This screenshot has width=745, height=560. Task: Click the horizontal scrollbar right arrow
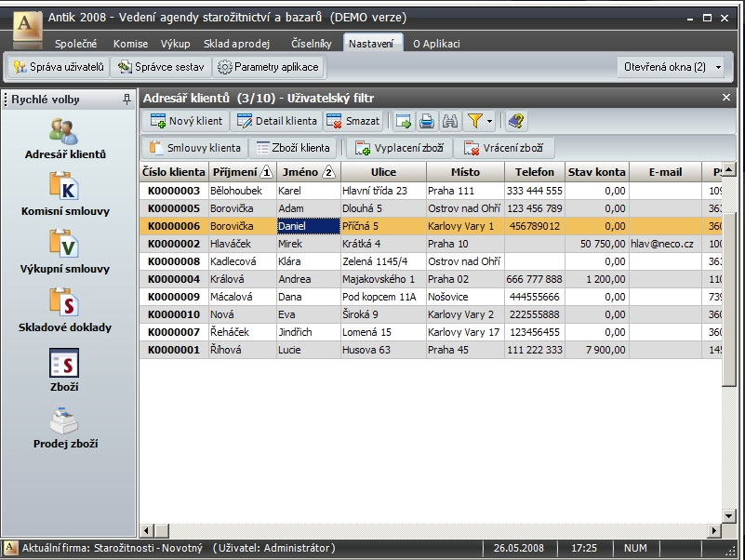click(x=714, y=530)
